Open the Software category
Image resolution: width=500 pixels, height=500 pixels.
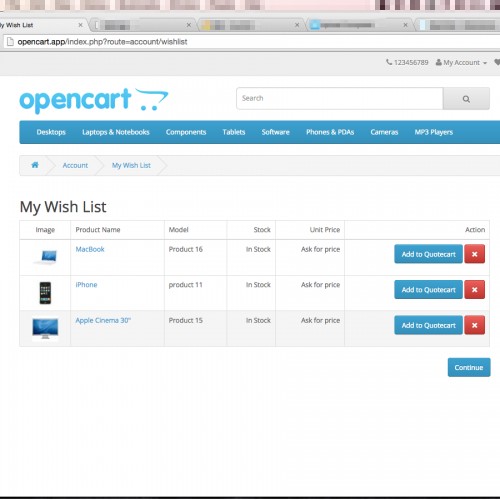point(275,132)
